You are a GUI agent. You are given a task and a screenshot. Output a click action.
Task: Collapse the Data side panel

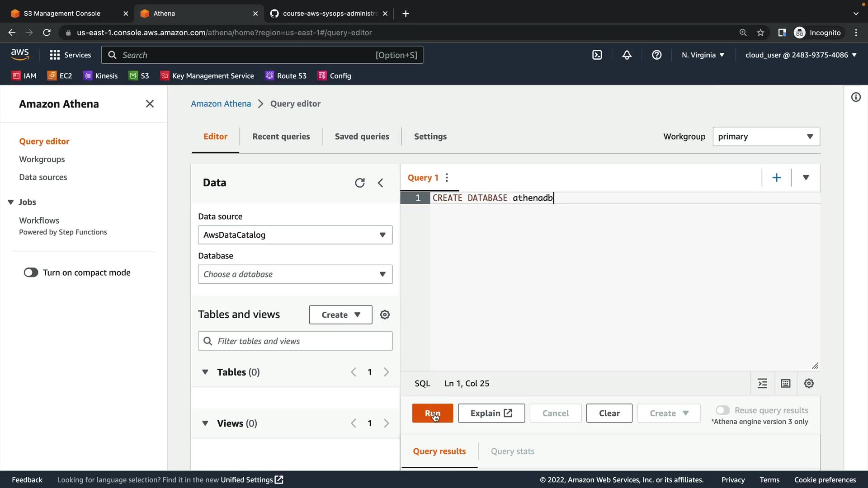pyautogui.click(x=380, y=183)
